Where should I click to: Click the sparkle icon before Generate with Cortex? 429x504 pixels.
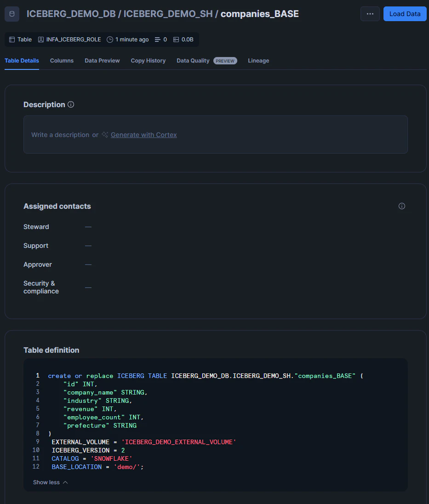tap(105, 134)
